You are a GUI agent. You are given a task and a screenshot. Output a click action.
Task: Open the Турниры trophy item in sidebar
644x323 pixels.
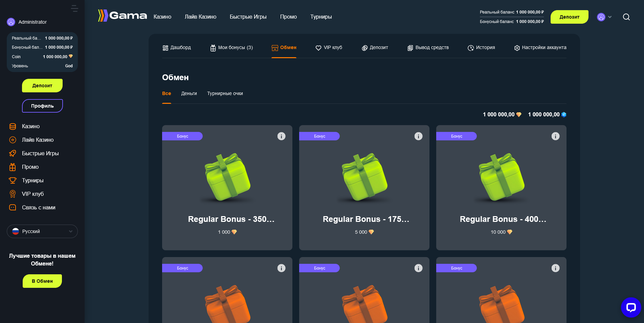(32, 181)
